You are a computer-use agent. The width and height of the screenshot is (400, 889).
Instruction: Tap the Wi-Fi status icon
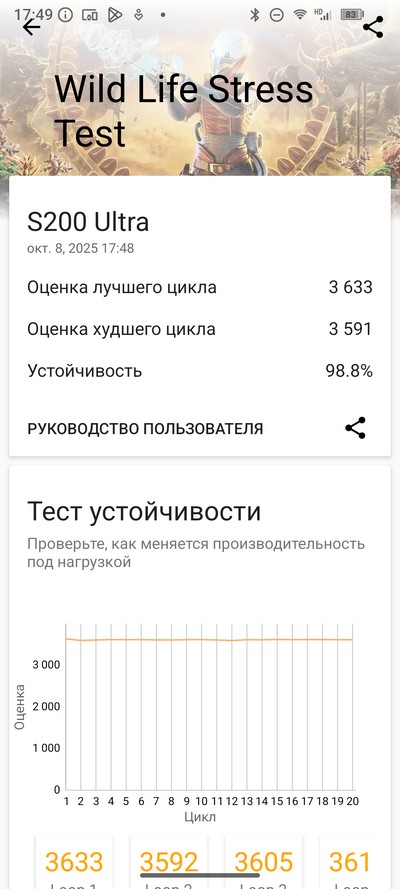(300, 15)
